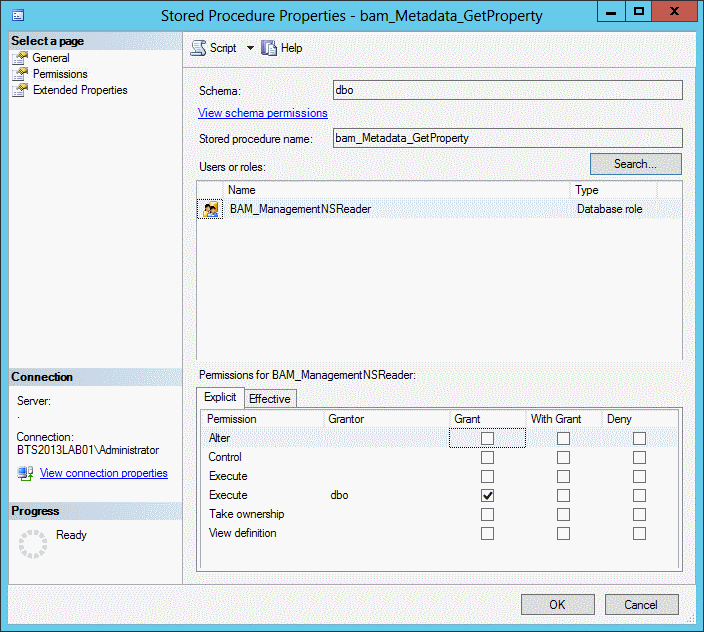Click OK to confirm changes
Image resolution: width=704 pixels, height=632 pixels.
pos(557,604)
